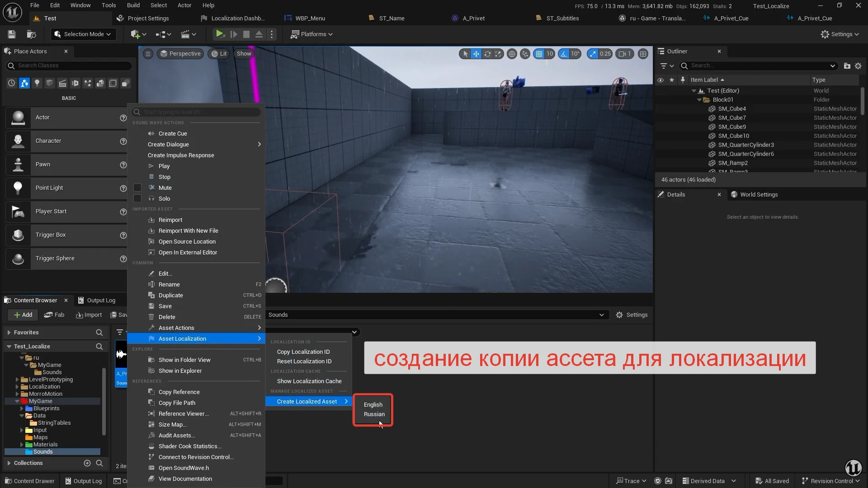Open Content Drawer in status bar
Image resolution: width=868 pixels, height=488 pixels.
30,481
